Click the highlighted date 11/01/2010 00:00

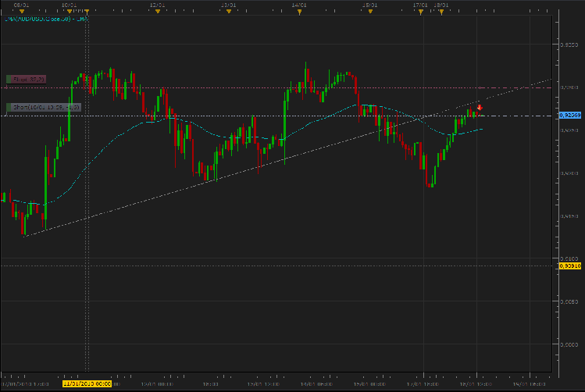[87, 383]
